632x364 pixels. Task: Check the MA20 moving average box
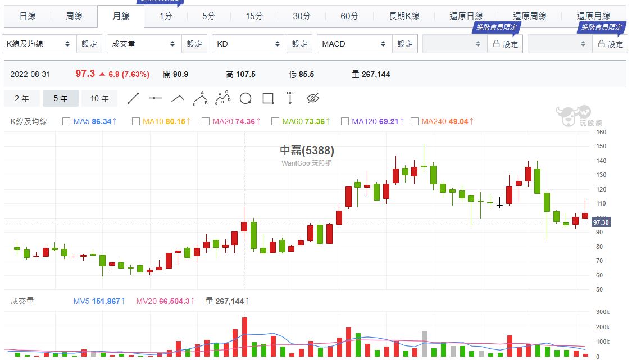tap(206, 121)
